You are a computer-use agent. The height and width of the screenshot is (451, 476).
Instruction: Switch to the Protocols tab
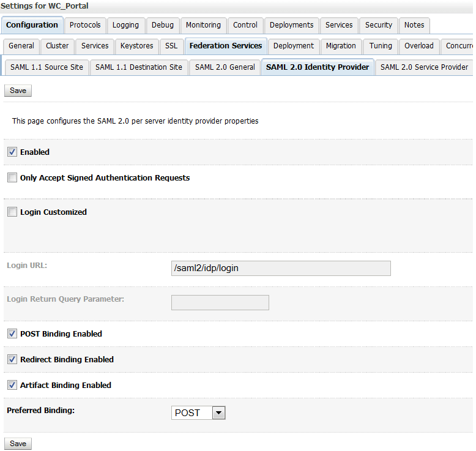point(85,25)
